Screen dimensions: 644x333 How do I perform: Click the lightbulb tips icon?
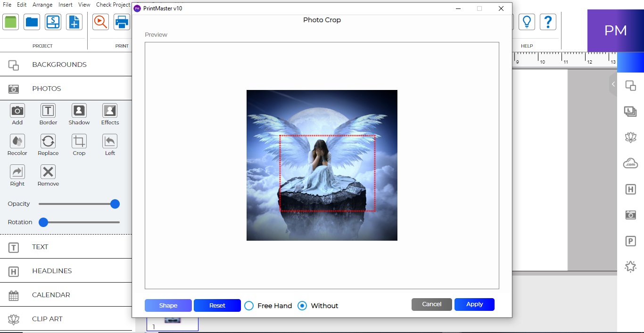(x=527, y=22)
